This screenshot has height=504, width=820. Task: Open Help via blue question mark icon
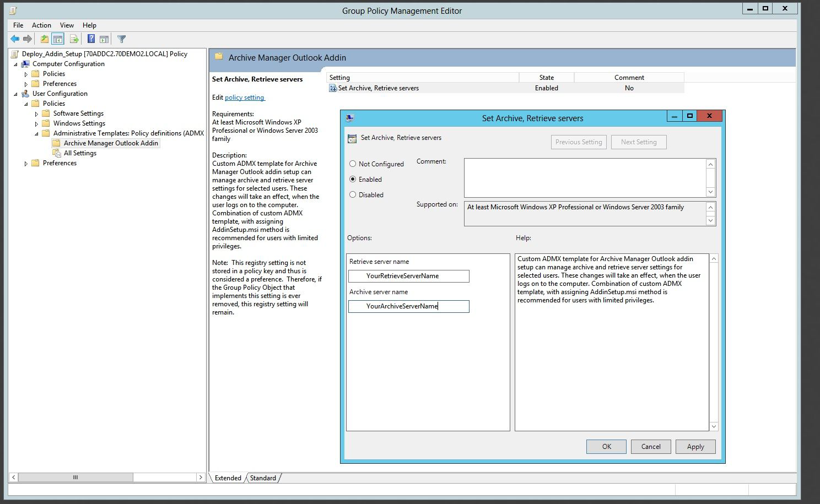pos(91,39)
